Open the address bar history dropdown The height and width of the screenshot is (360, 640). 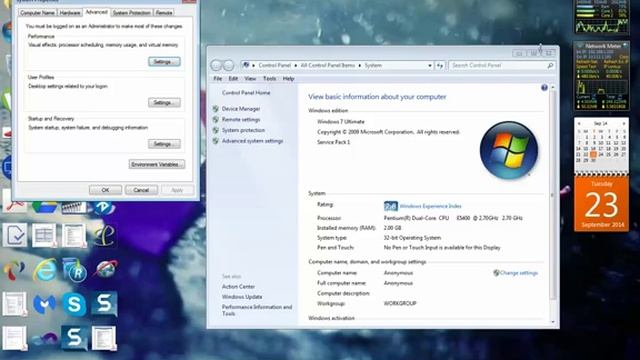[430, 65]
